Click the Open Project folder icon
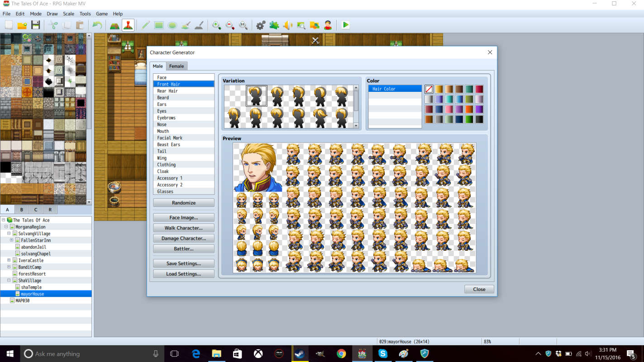 point(22,25)
